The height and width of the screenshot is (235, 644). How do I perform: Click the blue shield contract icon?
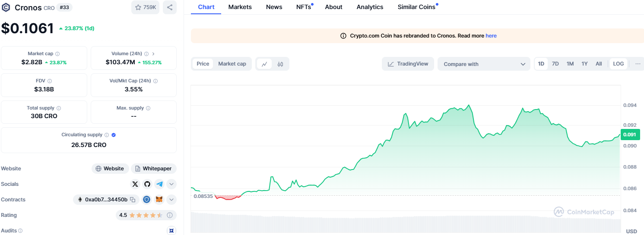[x=147, y=200]
